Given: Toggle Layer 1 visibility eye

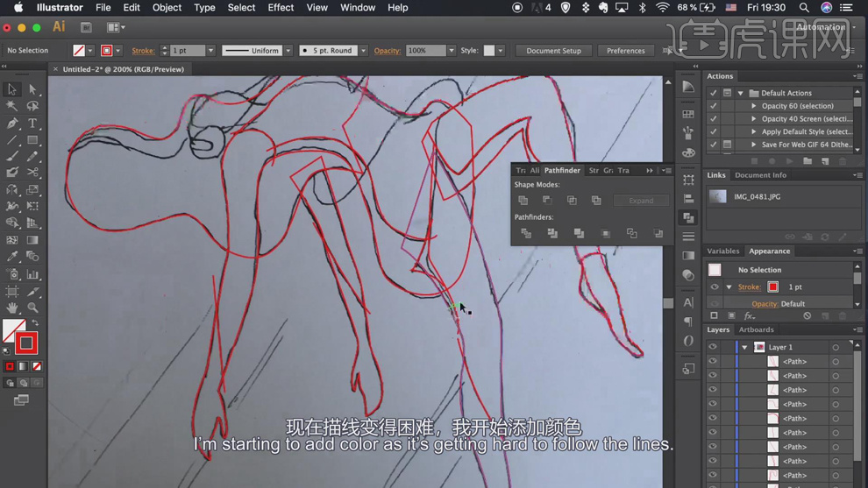Looking at the screenshot, I should click(x=713, y=347).
